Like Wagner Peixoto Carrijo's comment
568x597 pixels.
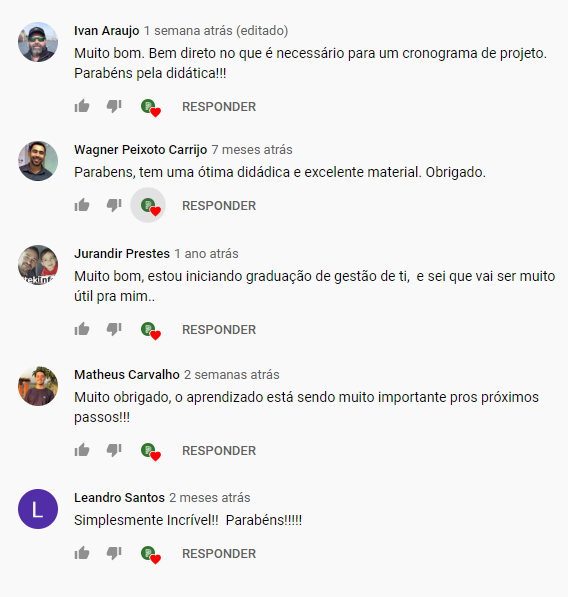click(x=82, y=205)
